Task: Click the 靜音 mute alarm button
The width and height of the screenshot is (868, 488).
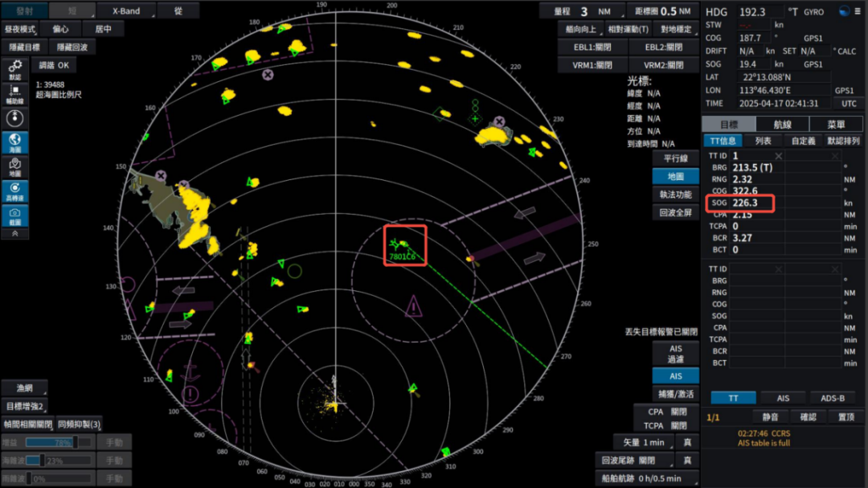Action: [770, 416]
